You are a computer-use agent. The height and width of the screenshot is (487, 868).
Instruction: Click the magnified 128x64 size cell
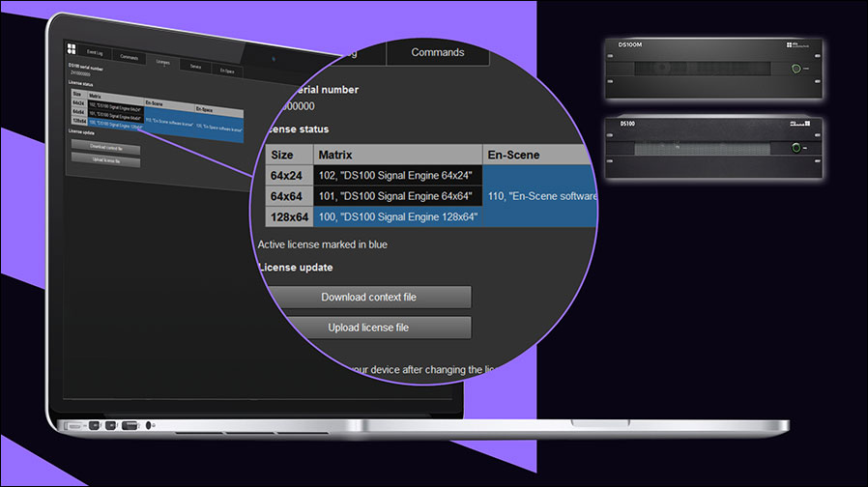tap(289, 217)
